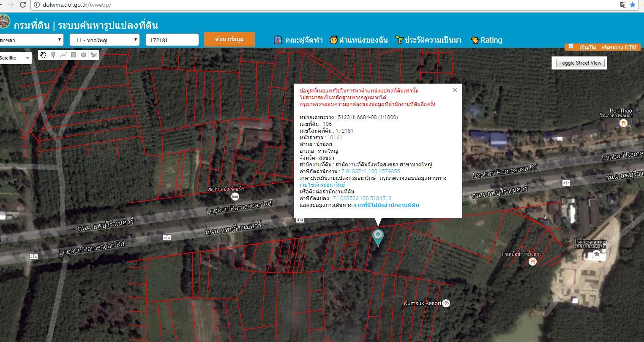The image size is (644, 342).
Task: Open the สงขลา province dropdown
Action: [x=32, y=40]
